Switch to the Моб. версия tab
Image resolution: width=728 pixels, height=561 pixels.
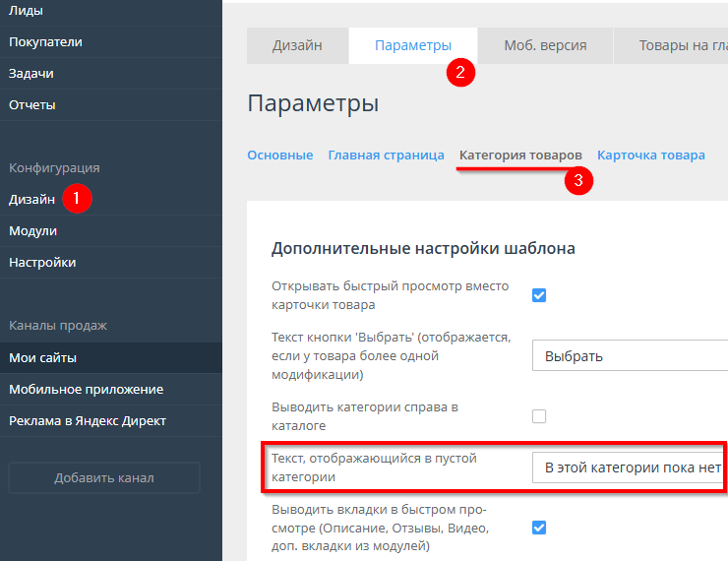pyautogui.click(x=545, y=45)
